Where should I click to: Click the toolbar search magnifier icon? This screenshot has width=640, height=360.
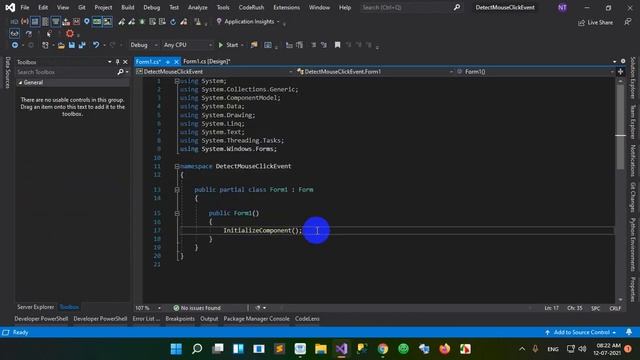(457, 7)
